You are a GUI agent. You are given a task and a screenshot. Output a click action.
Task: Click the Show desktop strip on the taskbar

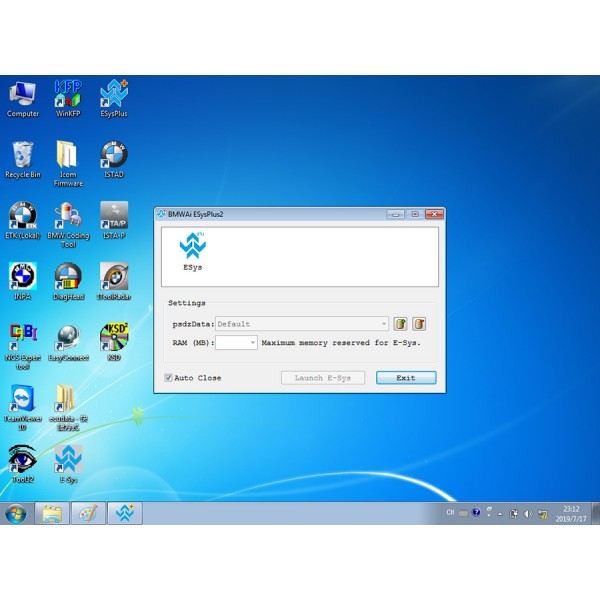595,513
